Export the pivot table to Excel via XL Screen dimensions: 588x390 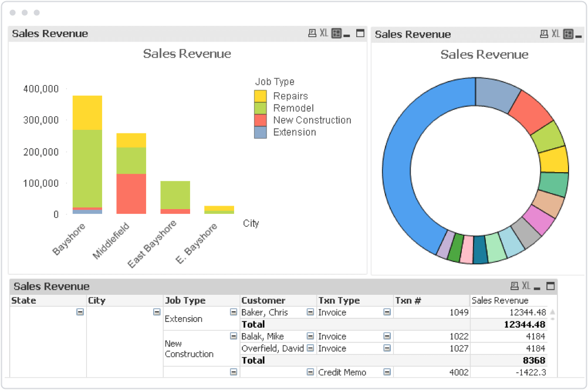coord(526,286)
